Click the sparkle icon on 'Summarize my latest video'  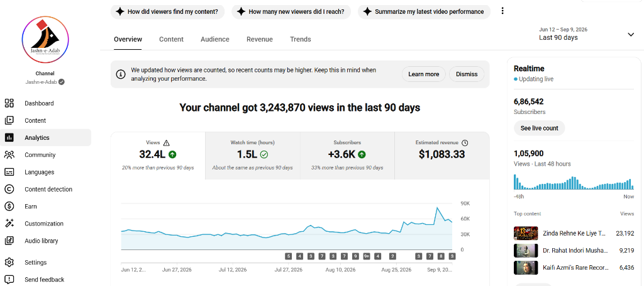(x=367, y=11)
